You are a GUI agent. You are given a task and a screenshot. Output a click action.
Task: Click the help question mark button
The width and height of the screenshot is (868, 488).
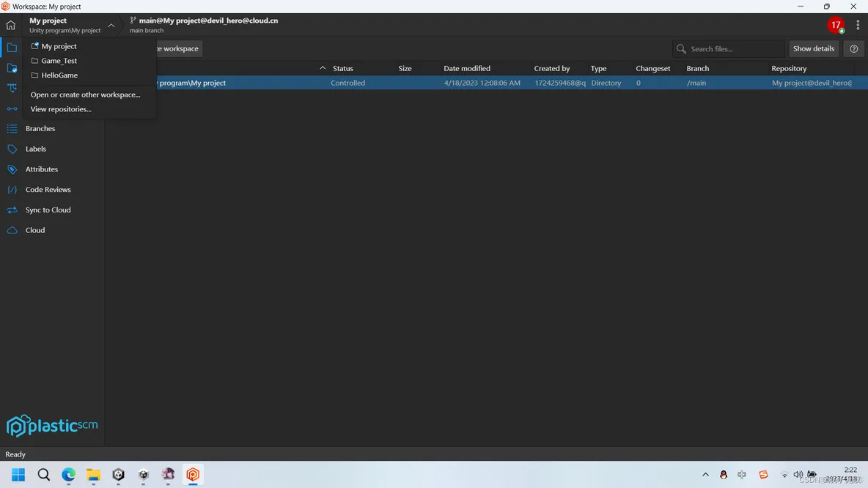[853, 48]
